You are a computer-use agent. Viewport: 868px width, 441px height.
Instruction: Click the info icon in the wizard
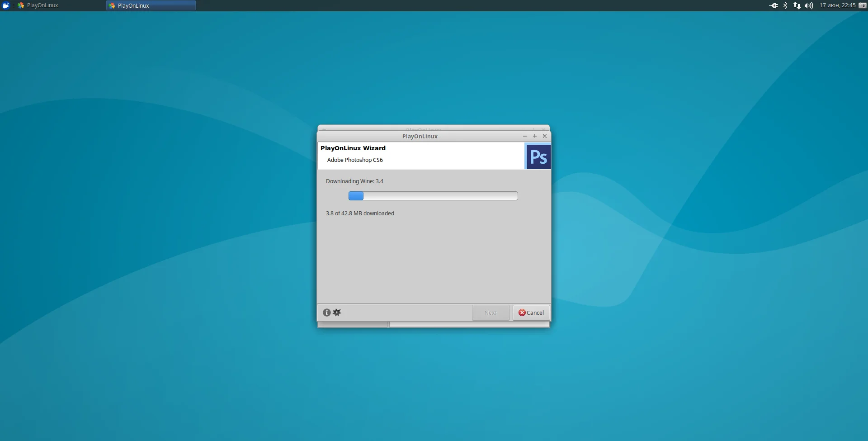click(x=326, y=313)
